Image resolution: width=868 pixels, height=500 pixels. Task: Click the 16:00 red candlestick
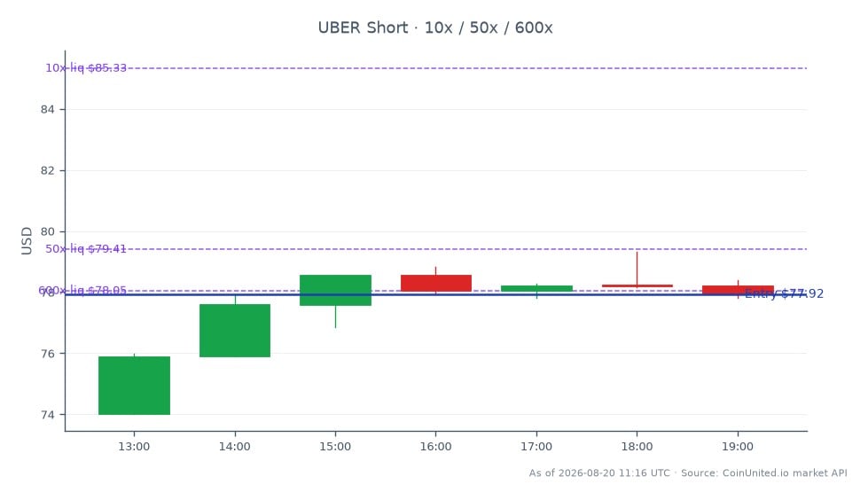[x=436, y=283]
